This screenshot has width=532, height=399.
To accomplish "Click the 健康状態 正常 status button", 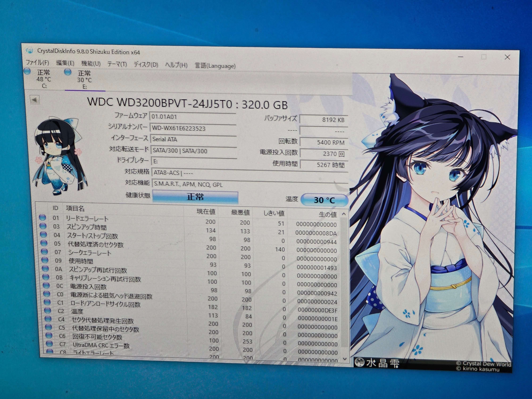I will pyautogui.click(x=195, y=197).
